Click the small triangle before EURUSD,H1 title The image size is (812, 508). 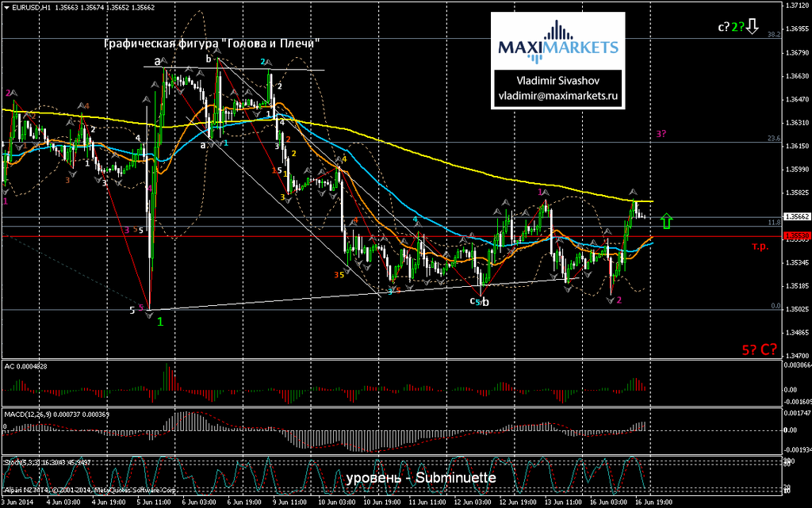click(6, 8)
